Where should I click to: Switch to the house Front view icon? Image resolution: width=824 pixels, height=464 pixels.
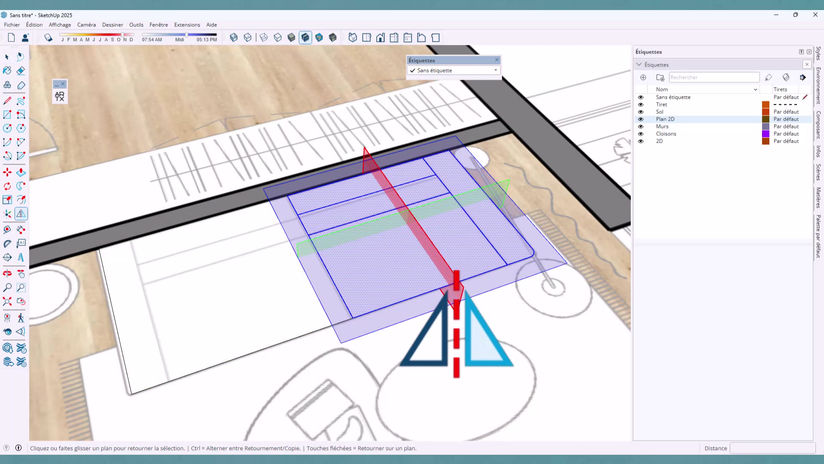380,38
